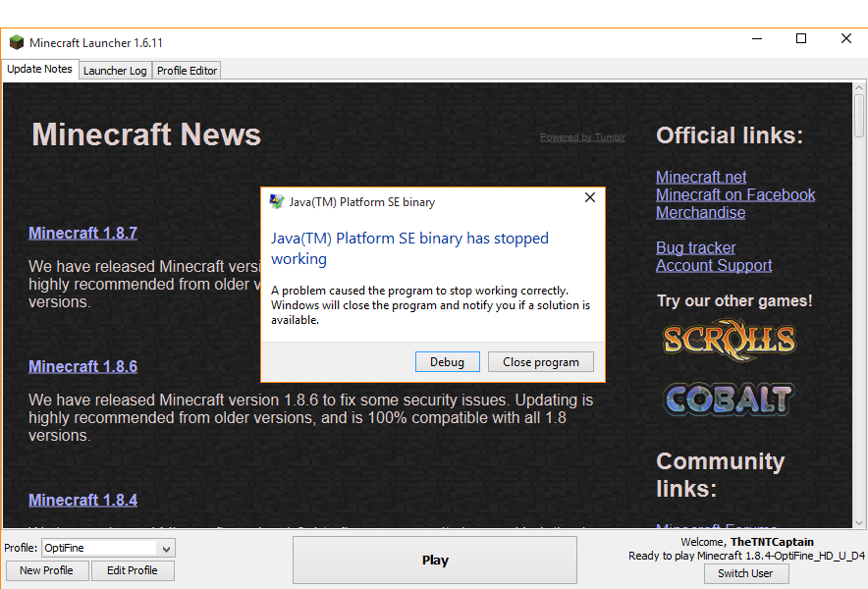Click the 'Official links:' heading
This screenshot has width=868, height=589.
coord(729,135)
